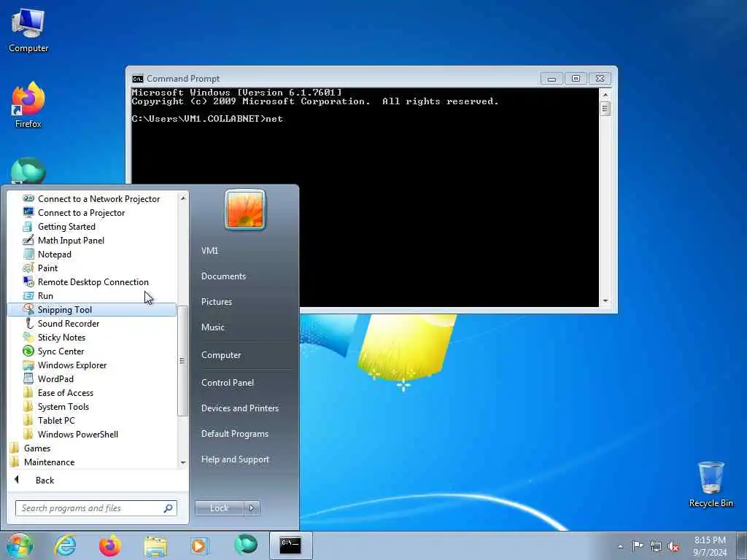Screen dimensions: 747x560
Task: Click the Search programs and files box
Action: [x=96, y=508]
